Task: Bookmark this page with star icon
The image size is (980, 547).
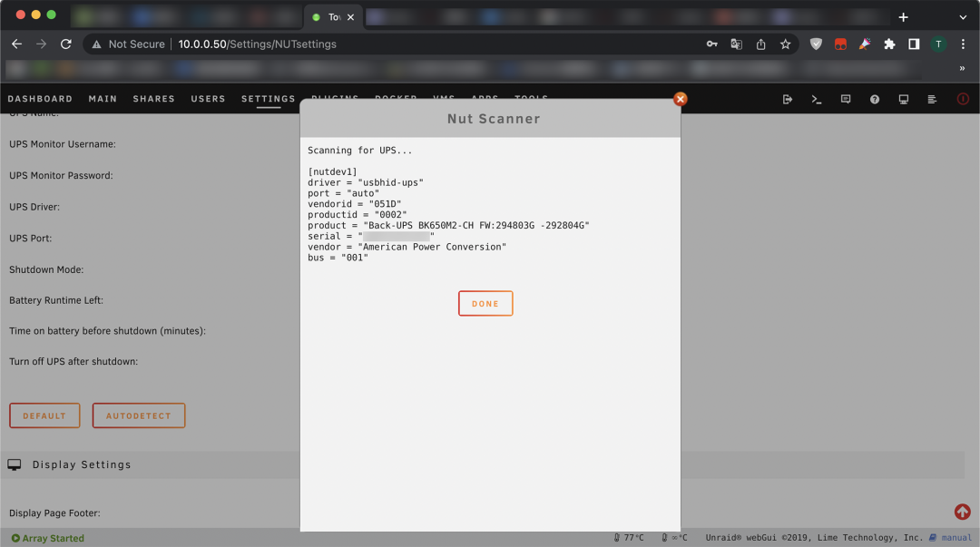Action: (x=786, y=44)
